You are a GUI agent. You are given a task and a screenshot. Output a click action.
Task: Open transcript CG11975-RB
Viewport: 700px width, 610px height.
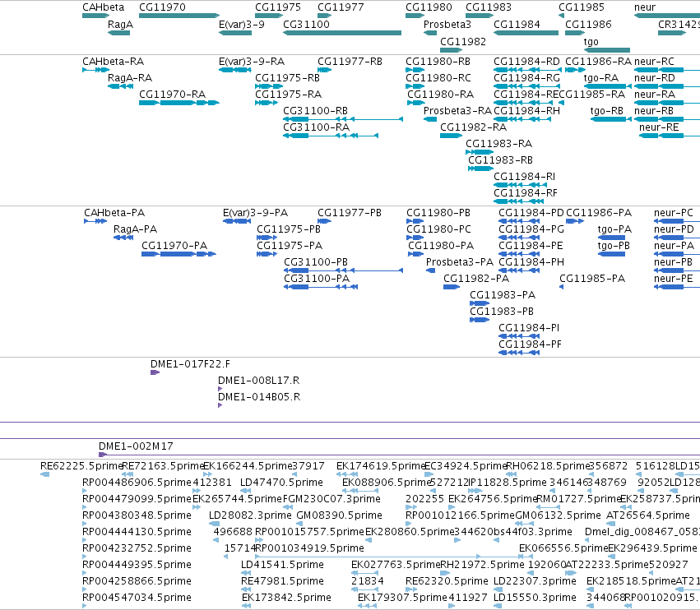pyautogui.click(x=269, y=86)
